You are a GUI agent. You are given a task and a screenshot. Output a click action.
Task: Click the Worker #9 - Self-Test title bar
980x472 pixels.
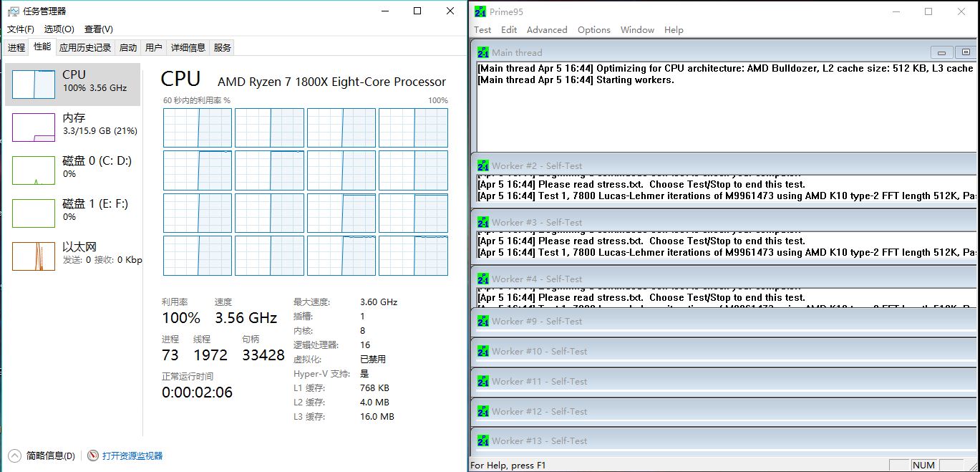tap(724, 321)
